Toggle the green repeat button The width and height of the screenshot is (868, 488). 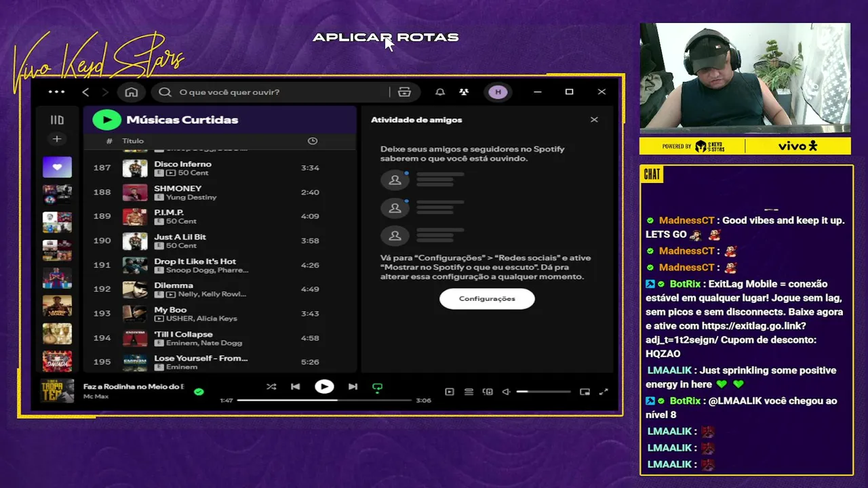click(x=377, y=388)
